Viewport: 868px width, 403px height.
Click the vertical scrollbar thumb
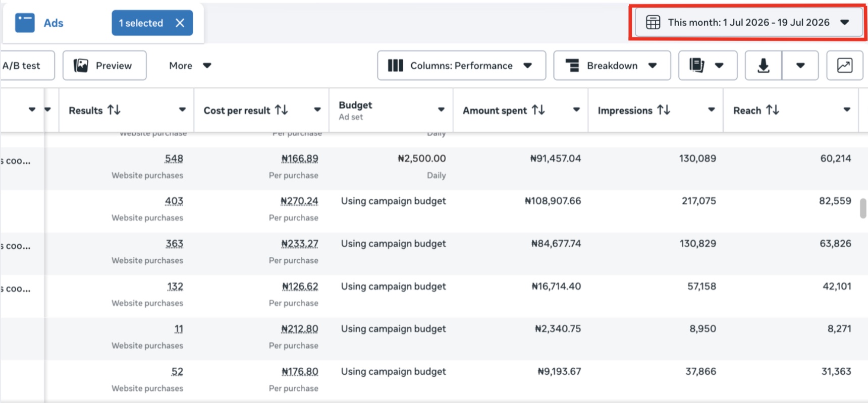pyautogui.click(x=863, y=208)
